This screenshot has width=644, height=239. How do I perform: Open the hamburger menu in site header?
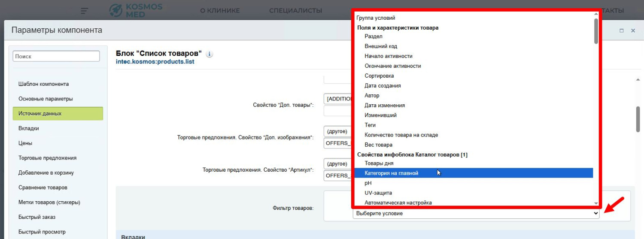(85, 10)
